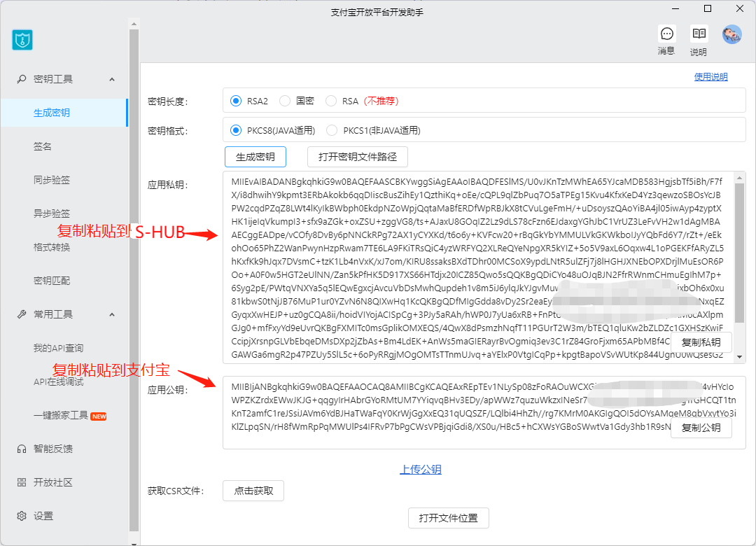Viewport: 756px width, 546px height.
Task: Click the 复制私钥 copy button
Action: point(701,342)
